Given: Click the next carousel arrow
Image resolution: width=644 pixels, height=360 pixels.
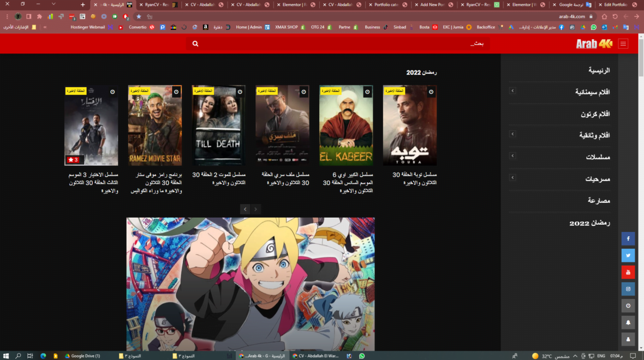Looking at the screenshot, I should 255,209.
